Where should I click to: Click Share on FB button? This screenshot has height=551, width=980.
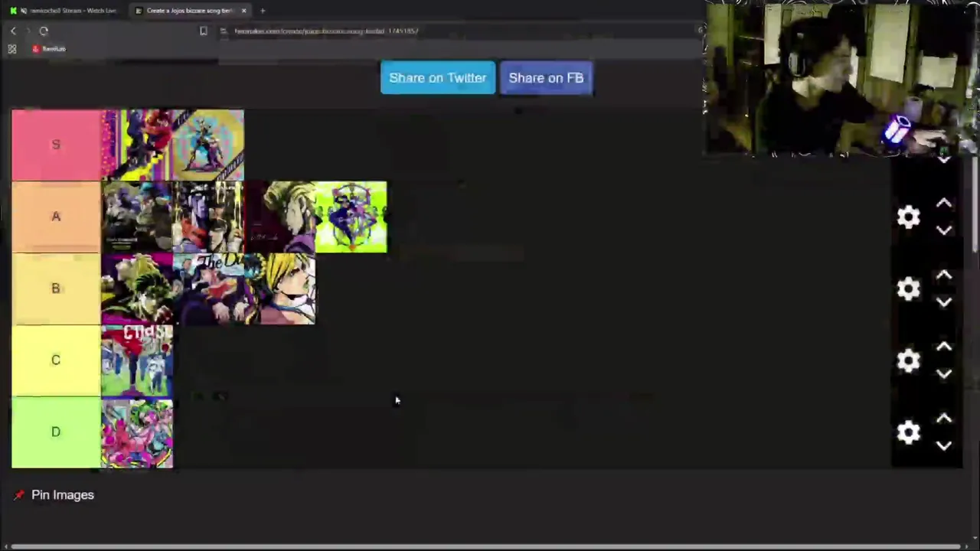(x=546, y=78)
